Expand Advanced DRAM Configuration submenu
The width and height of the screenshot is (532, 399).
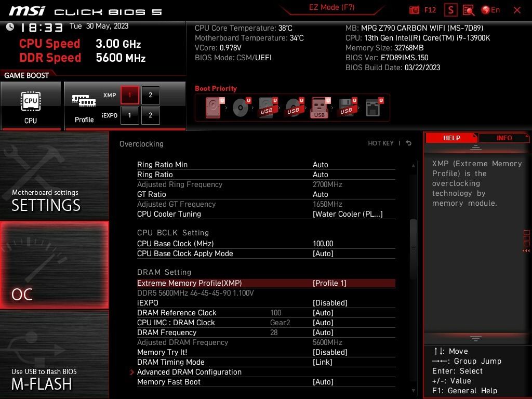[x=189, y=372]
